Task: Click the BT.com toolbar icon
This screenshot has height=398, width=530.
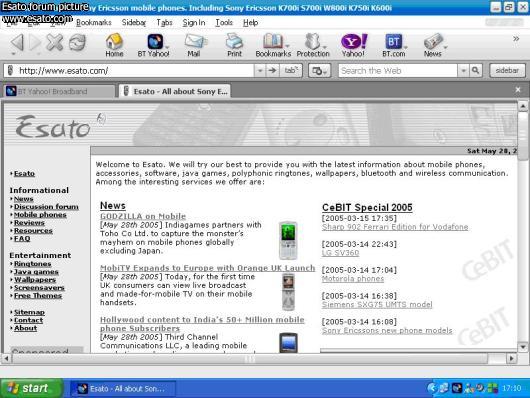Action: pos(393,45)
